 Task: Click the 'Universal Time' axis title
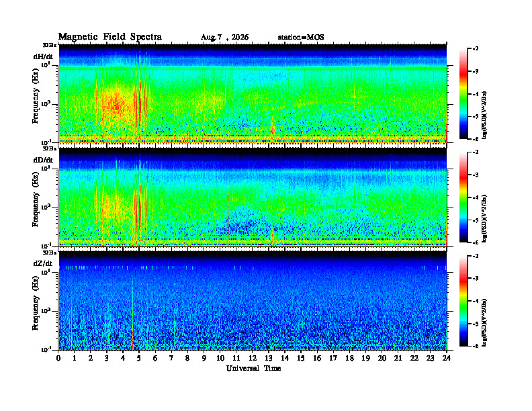[253, 368]
